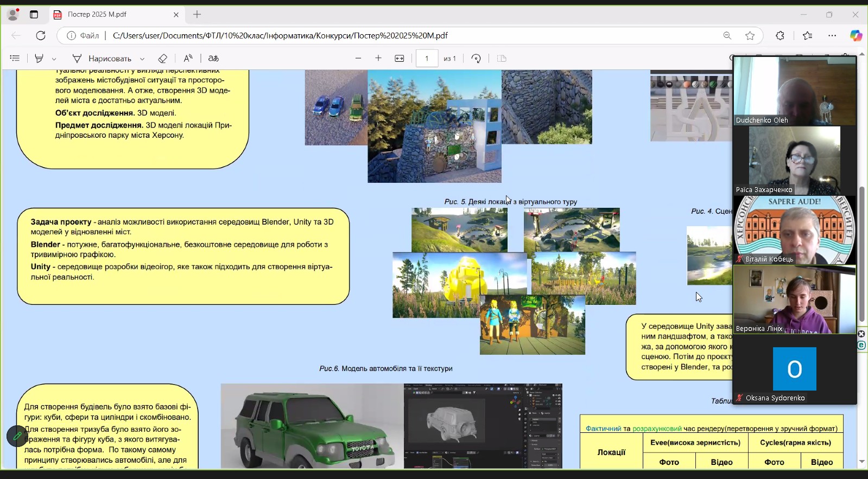Click 'Cycles(гарна якість)' table header

coord(795,443)
